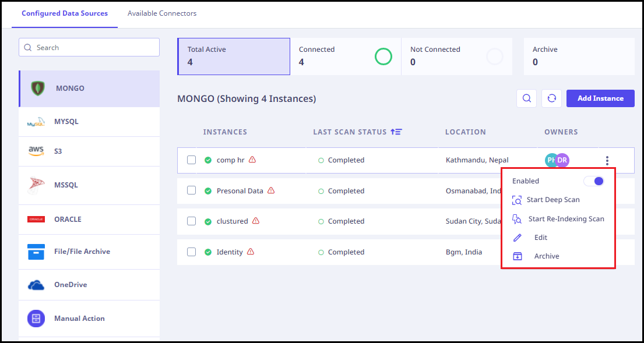Click green connected check for Identity
The image size is (644, 343).
tap(208, 252)
